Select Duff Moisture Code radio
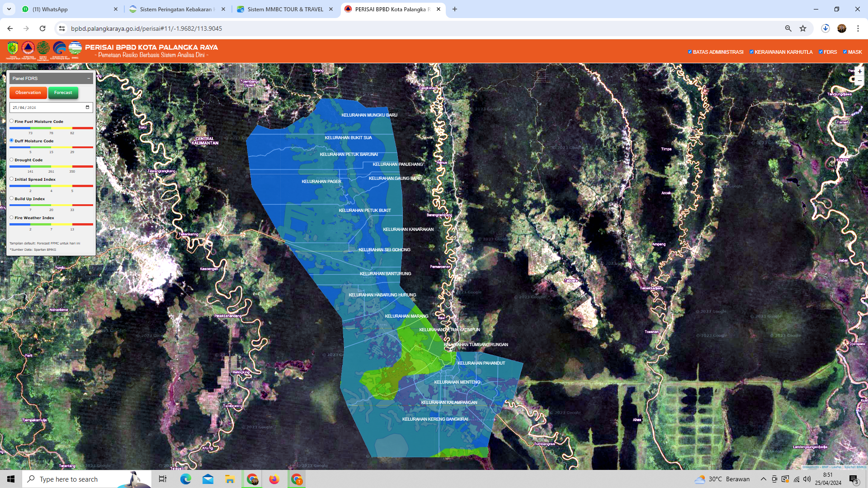Image resolution: width=868 pixels, height=488 pixels. [x=12, y=141]
